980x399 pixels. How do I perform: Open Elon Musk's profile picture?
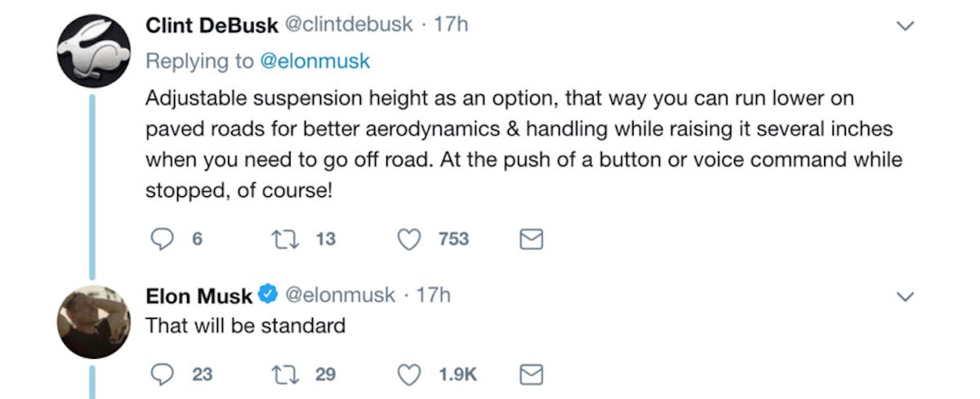pyautogui.click(x=93, y=322)
